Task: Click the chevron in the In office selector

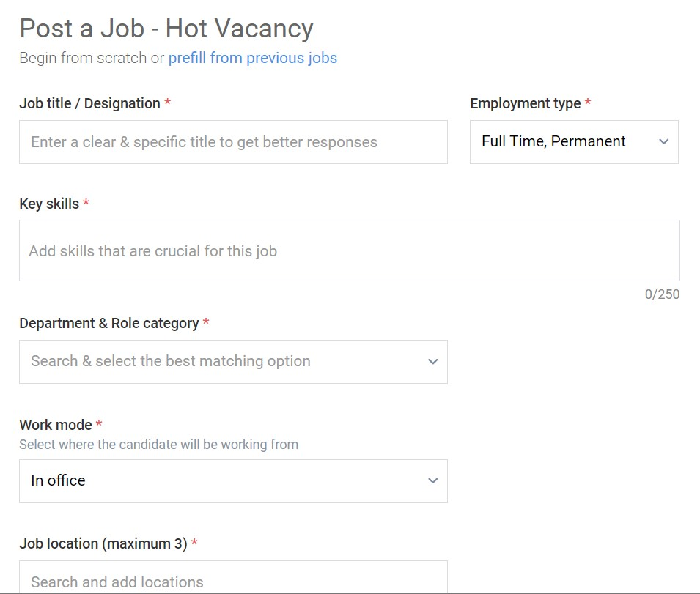Action: (432, 480)
